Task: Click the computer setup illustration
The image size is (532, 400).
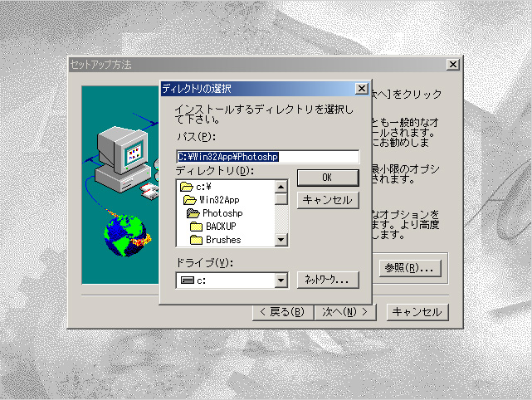Action: tap(122, 159)
